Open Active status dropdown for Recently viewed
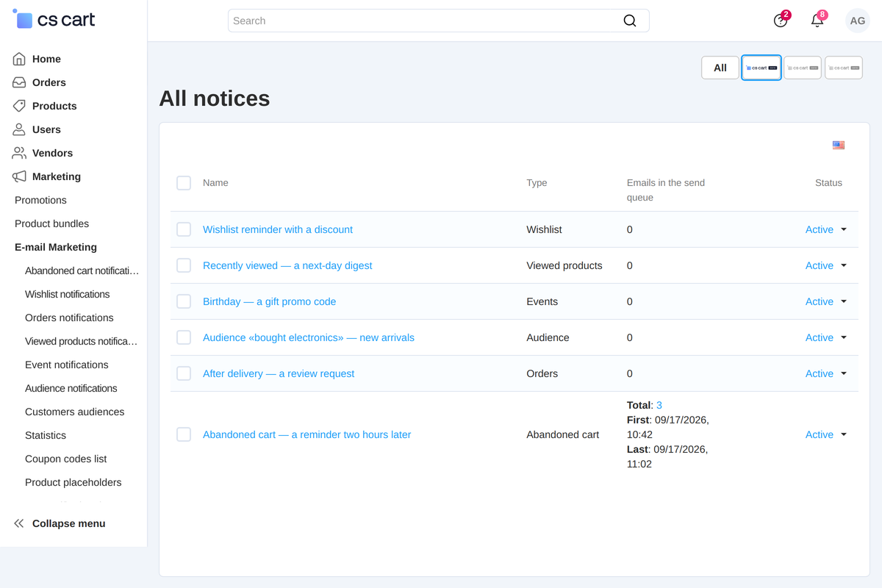This screenshot has width=882, height=588. tap(826, 265)
